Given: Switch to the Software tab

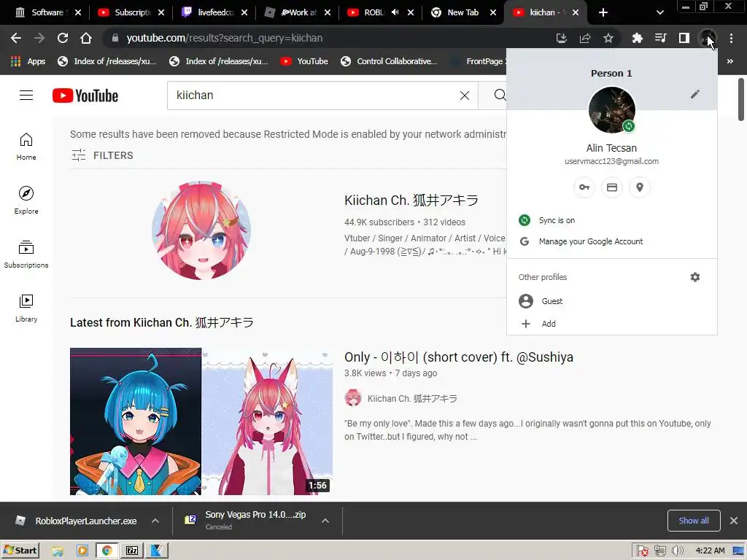Looking at the screenshot, I should [47, 12].
